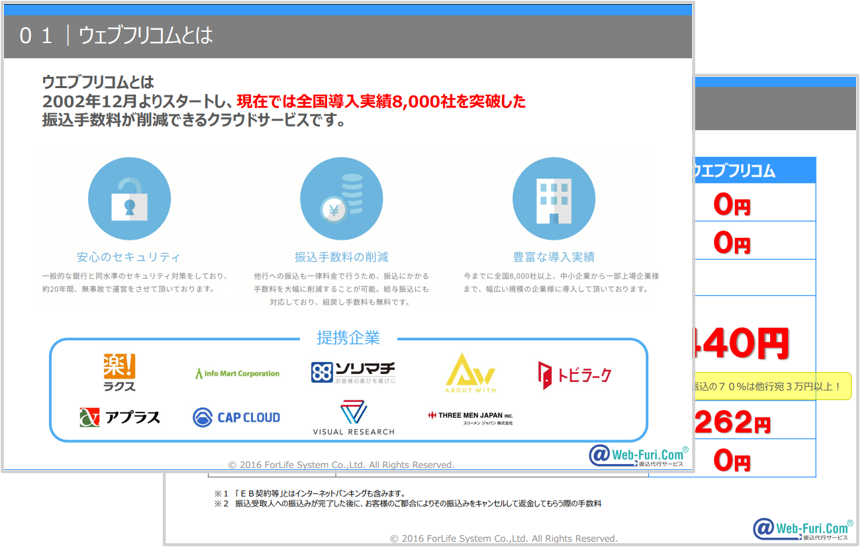This screenshot has height=547, width=860.
Task: Click the yen coin stack icon
Action: (341, 199)
